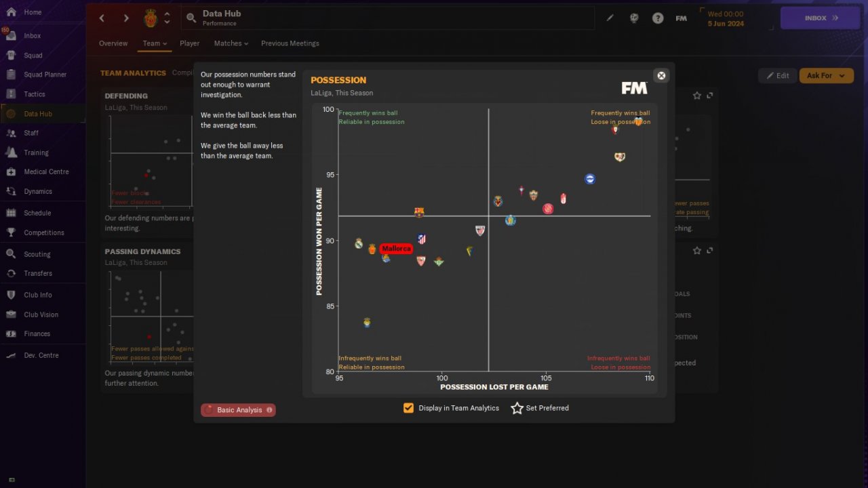Click the date Wed 00:00 5 Jun 2024
Image resolution: width=868 pixels, height=488 pixels.
[726, 18]
